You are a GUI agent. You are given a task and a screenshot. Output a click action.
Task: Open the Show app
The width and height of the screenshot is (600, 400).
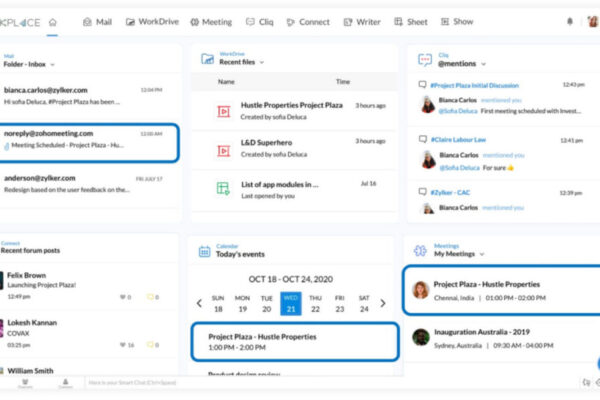point(457,22)
